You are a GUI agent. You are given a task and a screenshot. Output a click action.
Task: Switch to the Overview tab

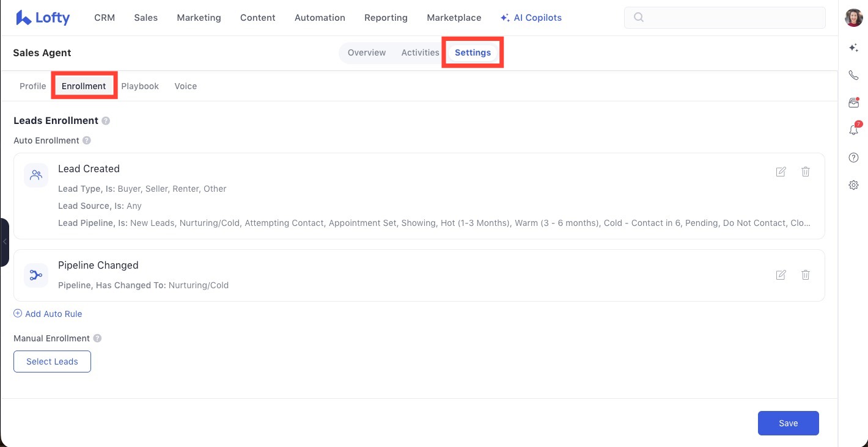(x=366, y=53)
